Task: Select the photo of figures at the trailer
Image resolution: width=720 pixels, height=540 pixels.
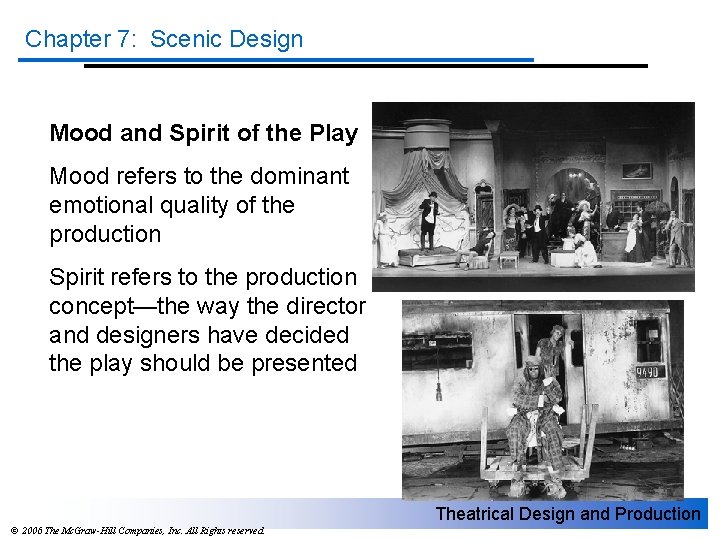Action: (x=543, y=399)
